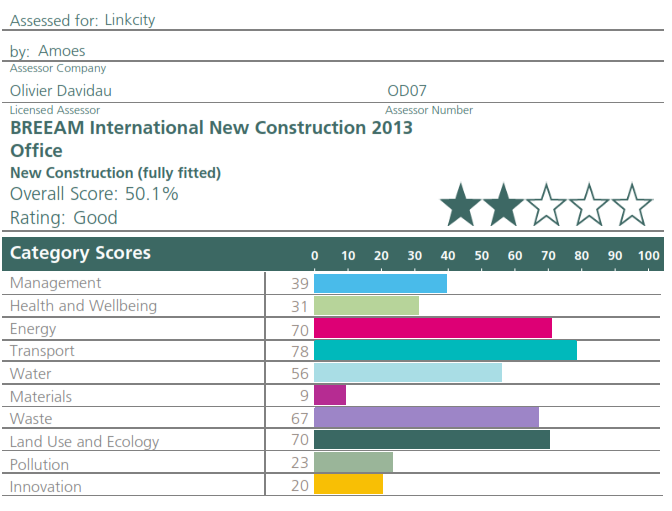
Task: Click the 'Office' building type heading
Action: (36, 151)
